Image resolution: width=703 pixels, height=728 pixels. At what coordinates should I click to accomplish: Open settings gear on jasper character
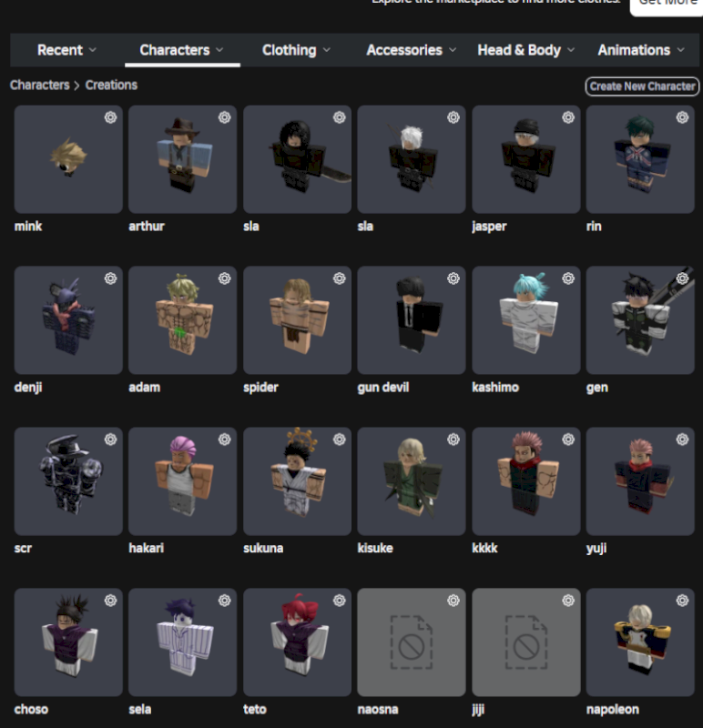pos(568,117)
